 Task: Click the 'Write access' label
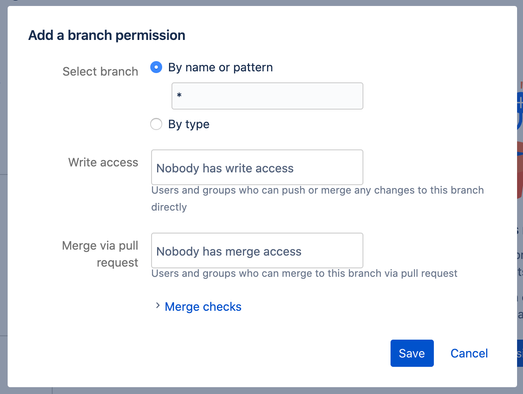[x=103, y=162]
